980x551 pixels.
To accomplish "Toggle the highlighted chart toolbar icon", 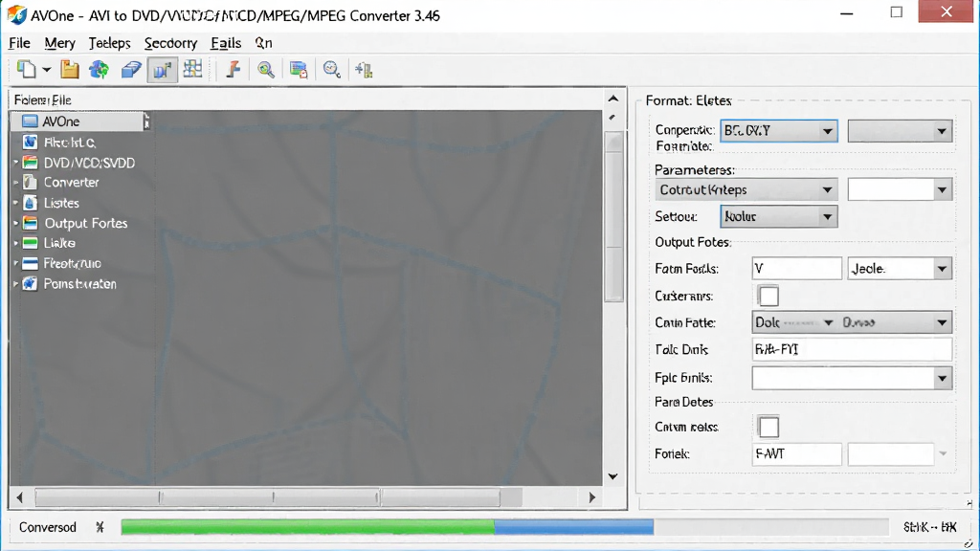I will 162,69.
